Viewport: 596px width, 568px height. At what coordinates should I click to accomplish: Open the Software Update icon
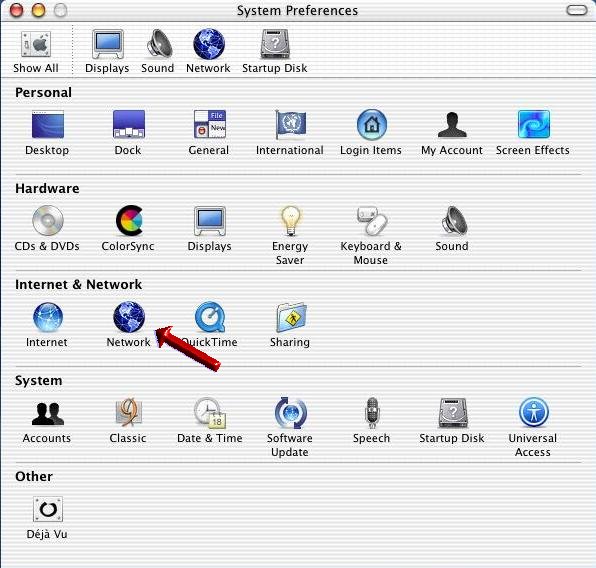pos(291,413)
